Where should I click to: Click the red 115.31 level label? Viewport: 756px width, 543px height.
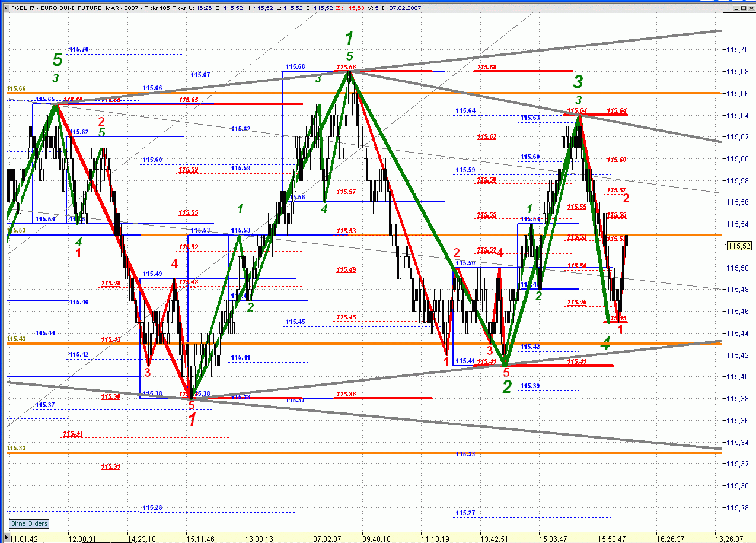click(111, 466)
